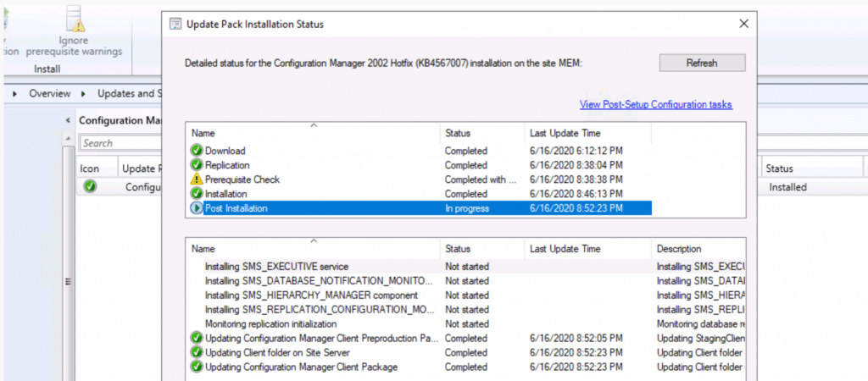
Task: Click the green Installed icon in the console list
Action: 90,187
